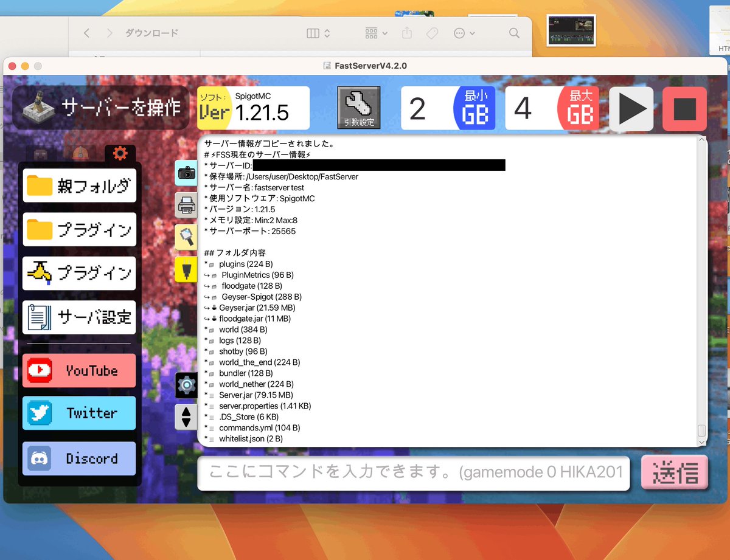
Task: Open the Finder more actions ellipsis menu
Action: pyautogui.click(x=465, y=33)
